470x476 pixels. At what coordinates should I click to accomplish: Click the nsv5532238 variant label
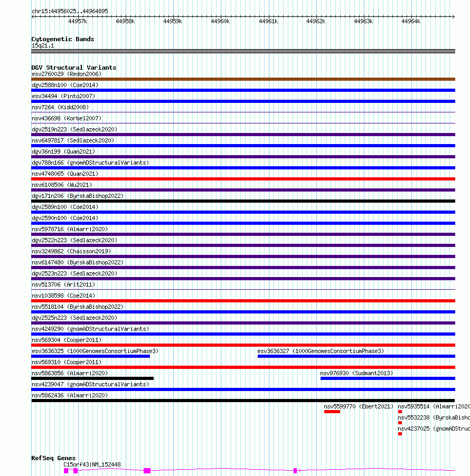click(x=434, y=417)
